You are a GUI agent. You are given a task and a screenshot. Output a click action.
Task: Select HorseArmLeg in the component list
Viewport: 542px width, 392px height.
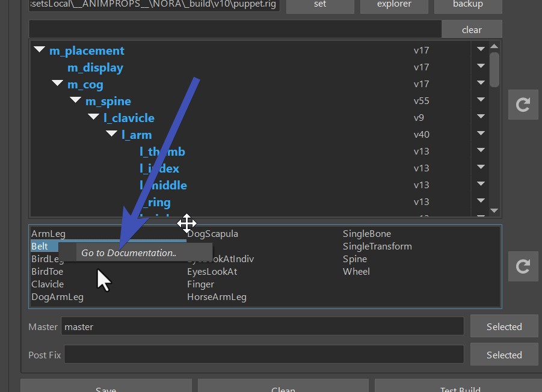tap(217, 297)
